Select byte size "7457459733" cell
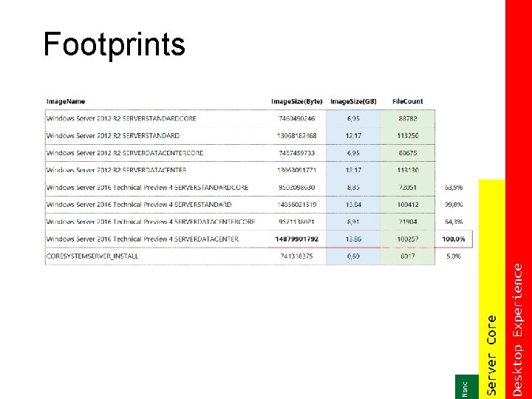This screenshot has width=532, height=399. 297,153
